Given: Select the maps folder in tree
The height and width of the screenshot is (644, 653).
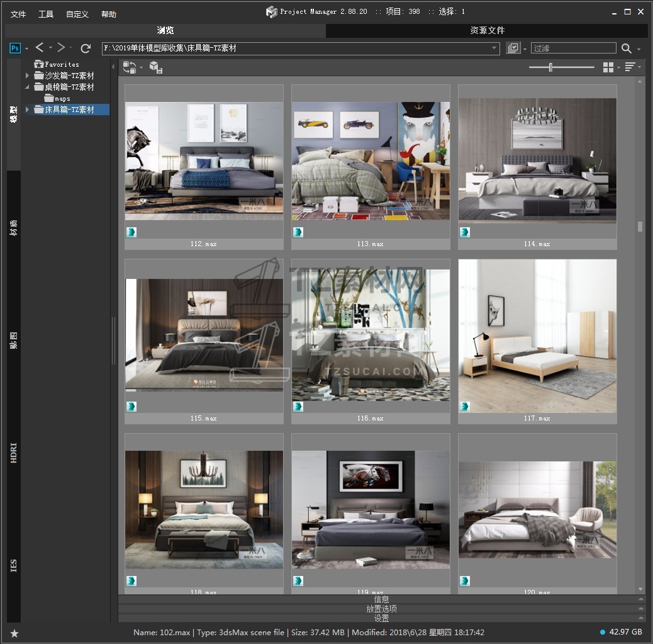Looking at the screenshot, I should 62,98.
